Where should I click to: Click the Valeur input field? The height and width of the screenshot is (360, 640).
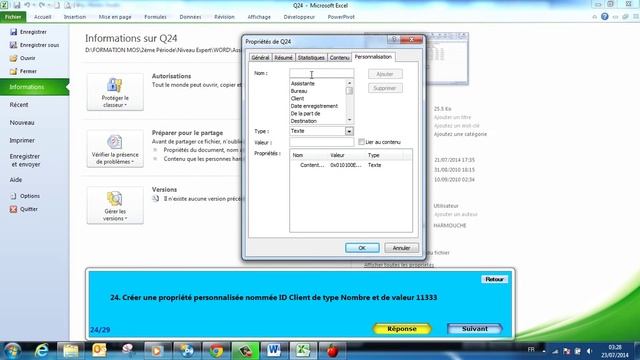[322, 142]
